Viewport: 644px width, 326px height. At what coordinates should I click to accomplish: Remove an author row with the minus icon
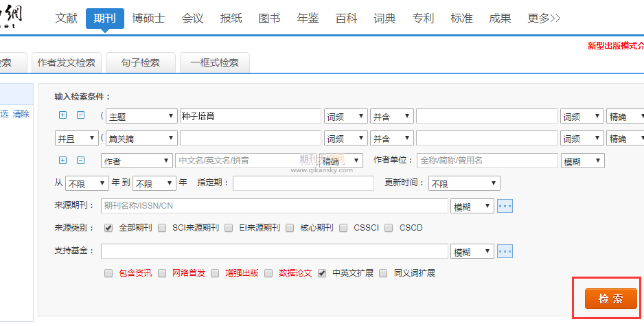[80, 161]
